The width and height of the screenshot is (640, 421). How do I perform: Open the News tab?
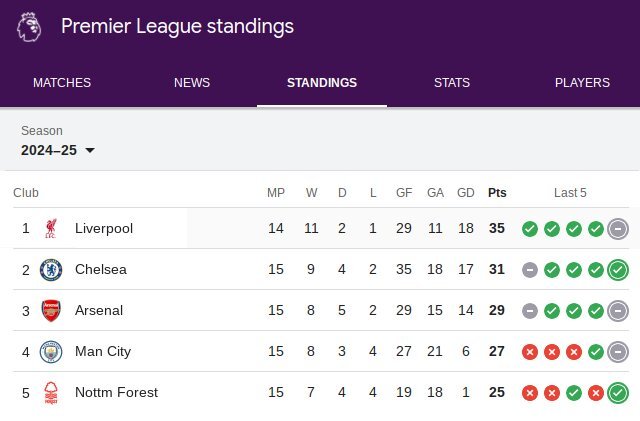click(192, 82)
